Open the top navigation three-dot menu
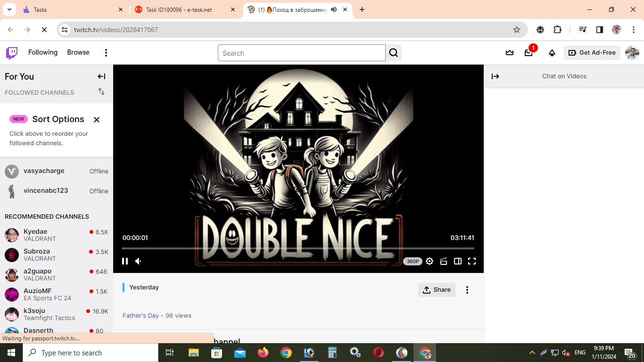 click(x=106, y=53)
